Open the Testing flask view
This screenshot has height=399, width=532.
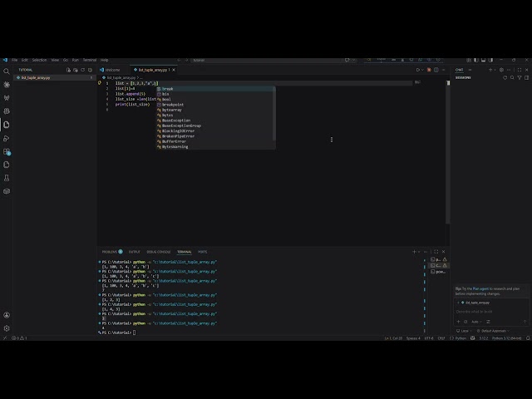click(7, 178)
